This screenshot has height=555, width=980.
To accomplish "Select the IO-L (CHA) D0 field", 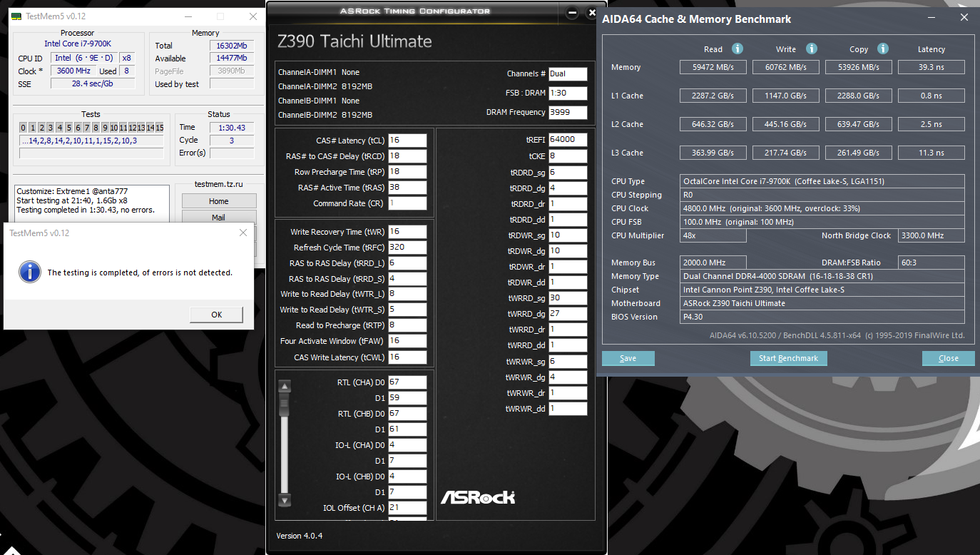I will point(407,445).
